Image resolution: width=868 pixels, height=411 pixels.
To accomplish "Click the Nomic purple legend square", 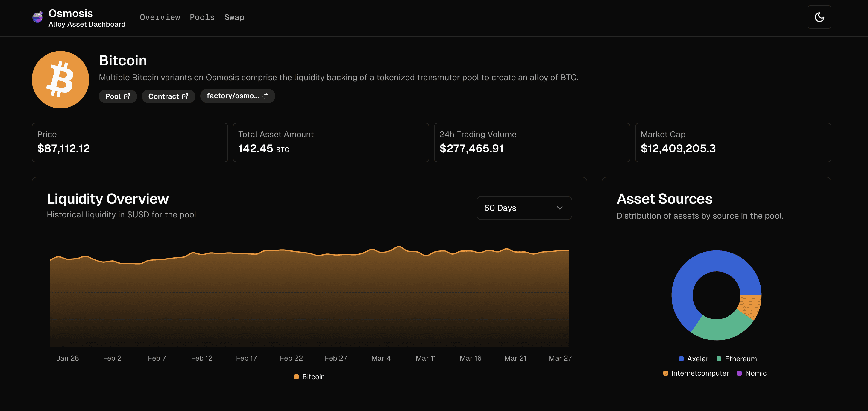I will click(739, 373).
